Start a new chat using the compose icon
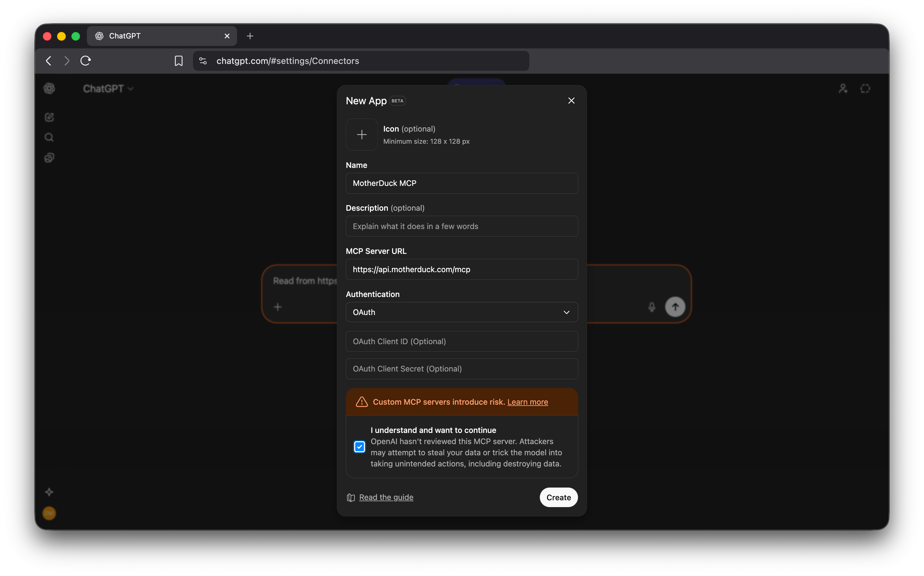 pos(49,117)
